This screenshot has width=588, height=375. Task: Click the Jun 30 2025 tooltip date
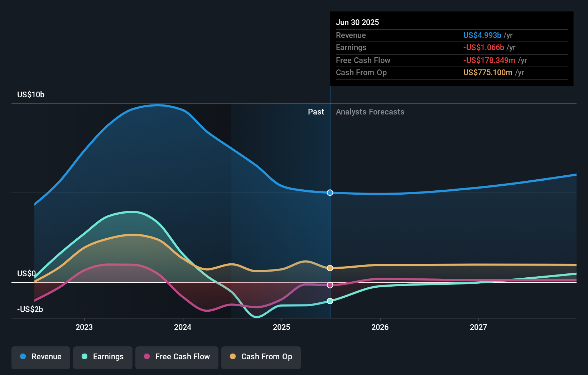357,22
